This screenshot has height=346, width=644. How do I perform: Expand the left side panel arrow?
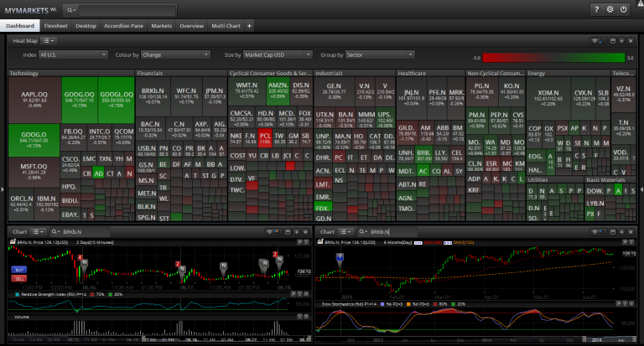pyautogui.click(x=3, y=189)
